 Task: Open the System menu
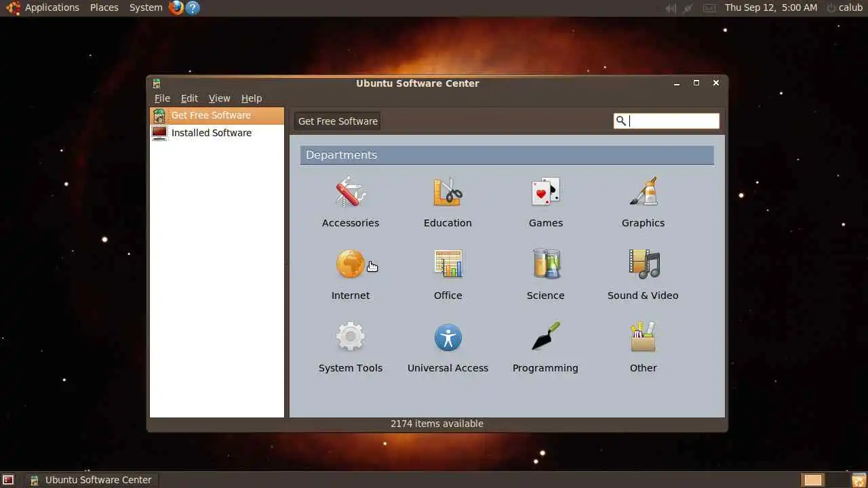coord(146,7)
